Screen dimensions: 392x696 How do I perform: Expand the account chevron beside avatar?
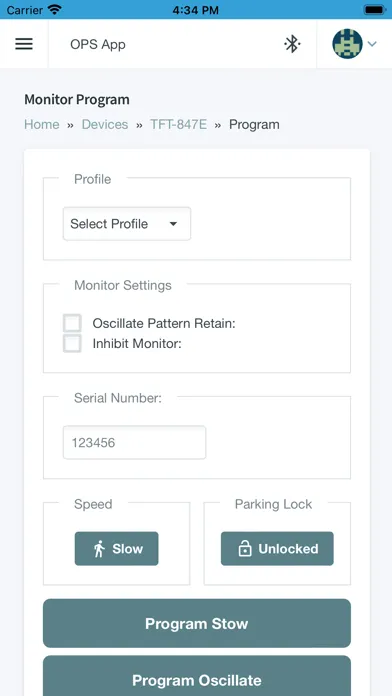[x=372, y=44]
